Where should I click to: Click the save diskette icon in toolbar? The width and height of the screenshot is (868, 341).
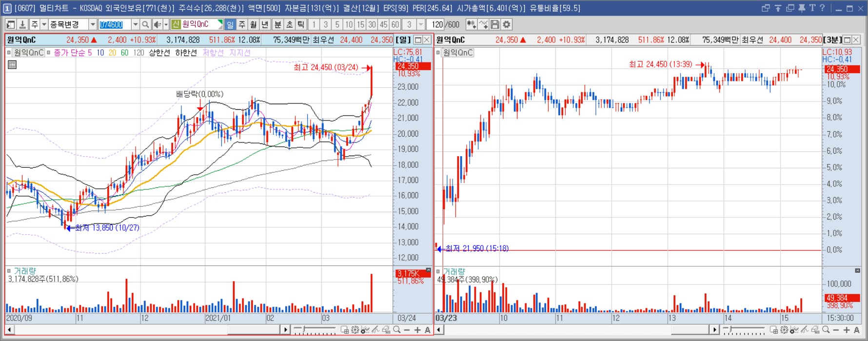pyautogui.click(x=495, y=24)
